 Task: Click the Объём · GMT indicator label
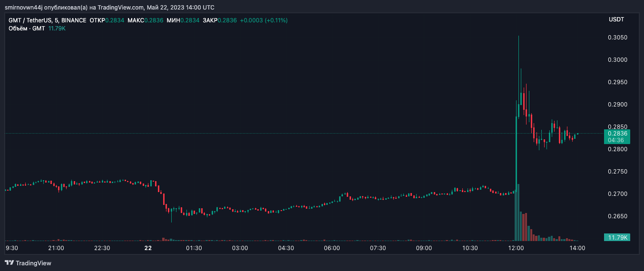[x=27, y=29]
